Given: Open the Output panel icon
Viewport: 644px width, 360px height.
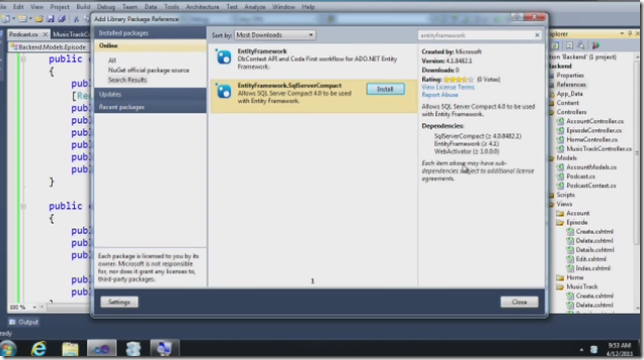Looking at the screenshot, I should click(x=12, y=322).
